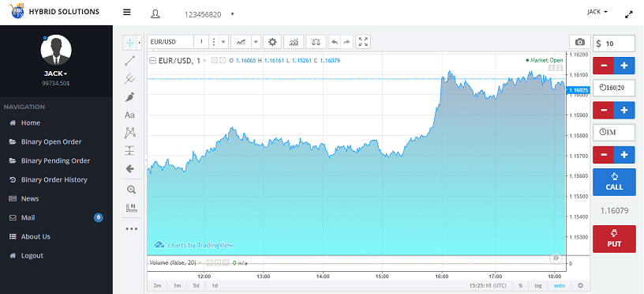Open account number 123456820 dropdown
Viewport: 644px width, 294px height.
[208, 14]
